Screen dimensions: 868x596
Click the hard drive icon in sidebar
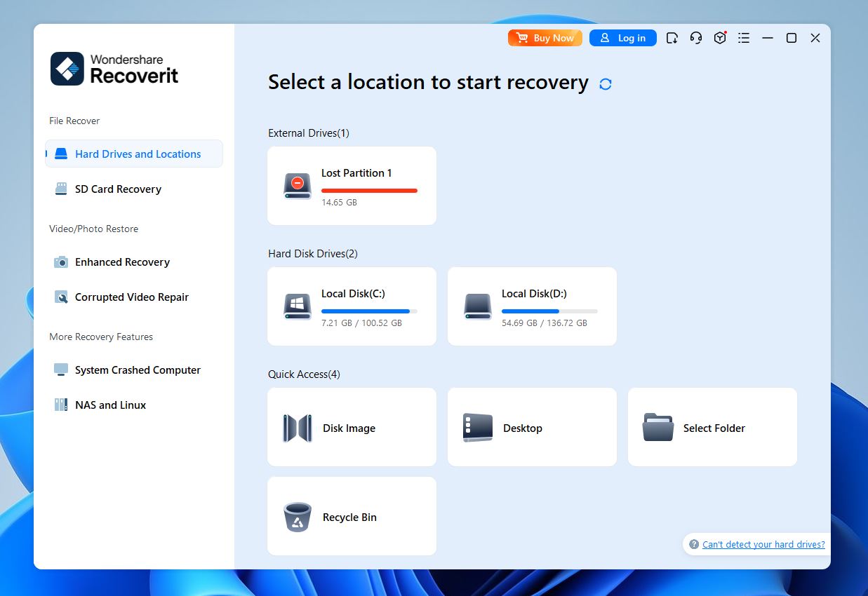click(x=61, y=154)
